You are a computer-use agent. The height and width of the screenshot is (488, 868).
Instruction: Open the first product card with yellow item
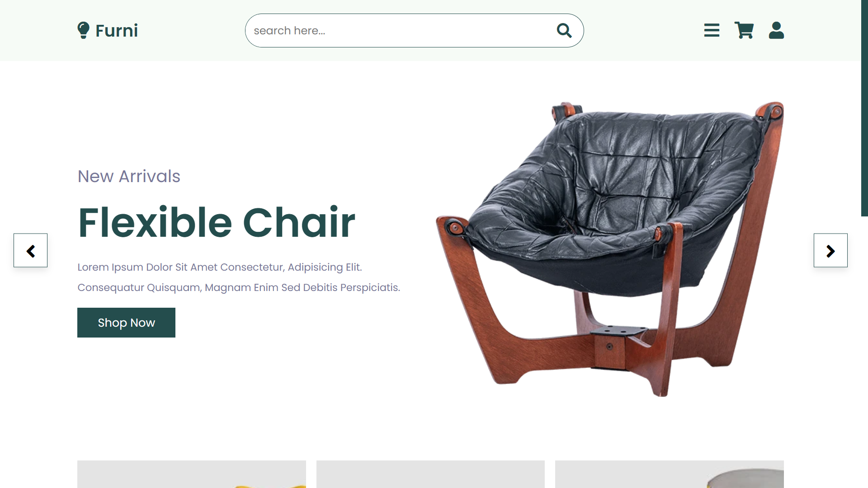pos(192,474)
